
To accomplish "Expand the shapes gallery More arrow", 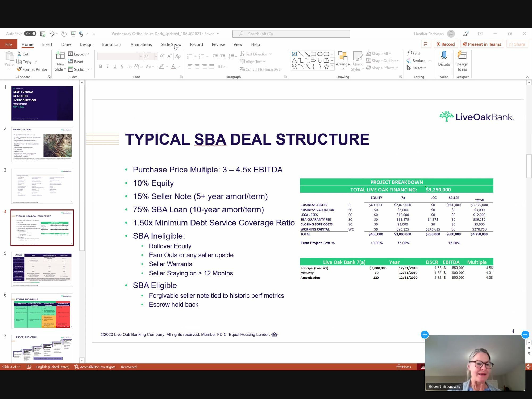I will (x=332, y=67).
